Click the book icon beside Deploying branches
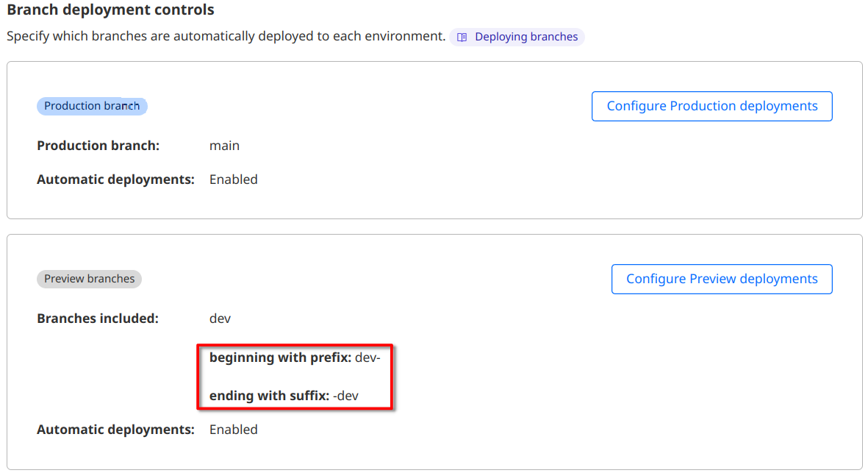This screenshot has height=473, width=868. tap(462, 37)
